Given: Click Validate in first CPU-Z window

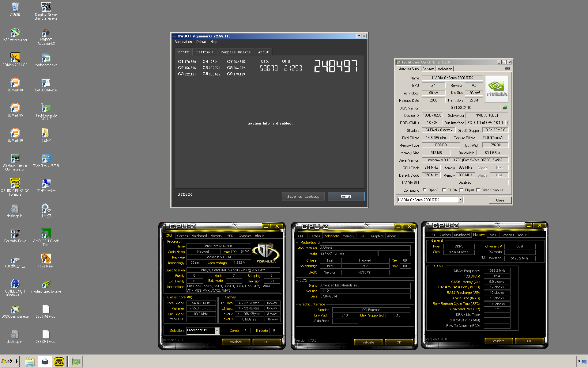Looking at the screenshot, I should pyautogui.click(x=236, y=342).
